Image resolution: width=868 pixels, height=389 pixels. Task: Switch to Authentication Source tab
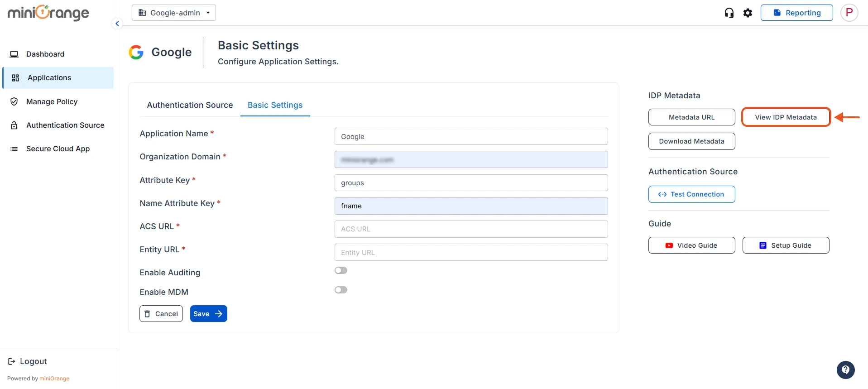click(x=190, y=105)
